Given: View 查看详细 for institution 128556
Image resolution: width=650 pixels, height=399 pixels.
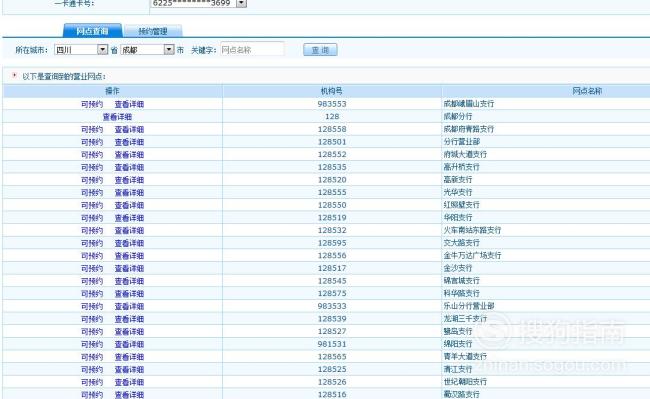Looking at the screenshot, I should [129, 256].
